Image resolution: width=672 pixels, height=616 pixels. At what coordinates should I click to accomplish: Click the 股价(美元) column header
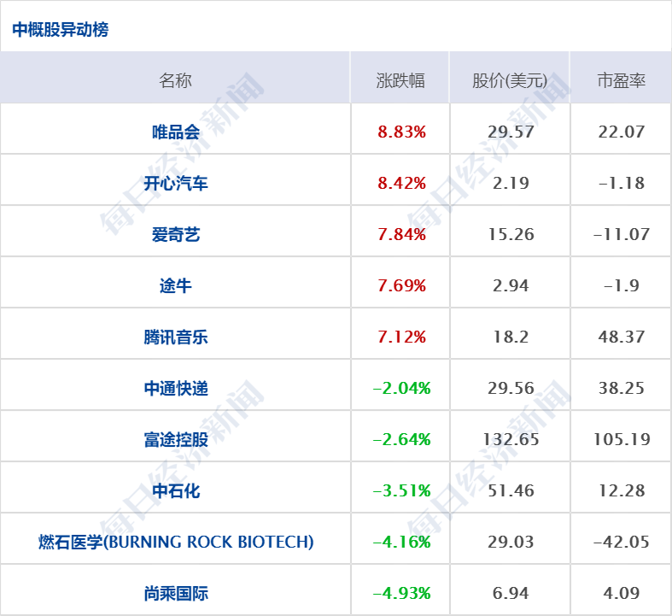point(510,80)
